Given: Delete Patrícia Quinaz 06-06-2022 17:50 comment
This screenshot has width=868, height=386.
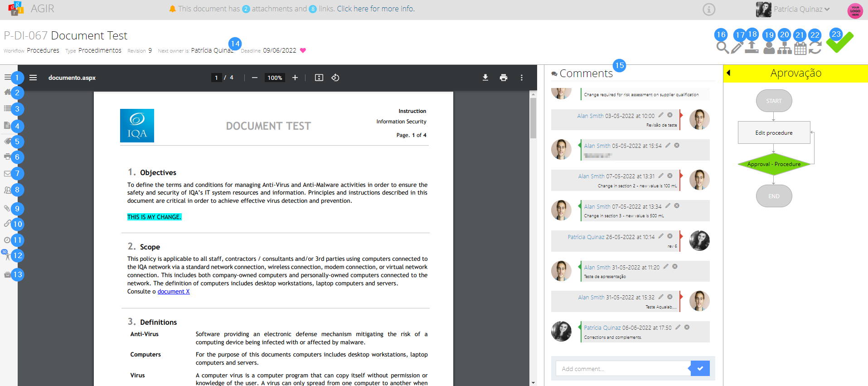Looking at the screenshot, I should click(x=687, y=327).
